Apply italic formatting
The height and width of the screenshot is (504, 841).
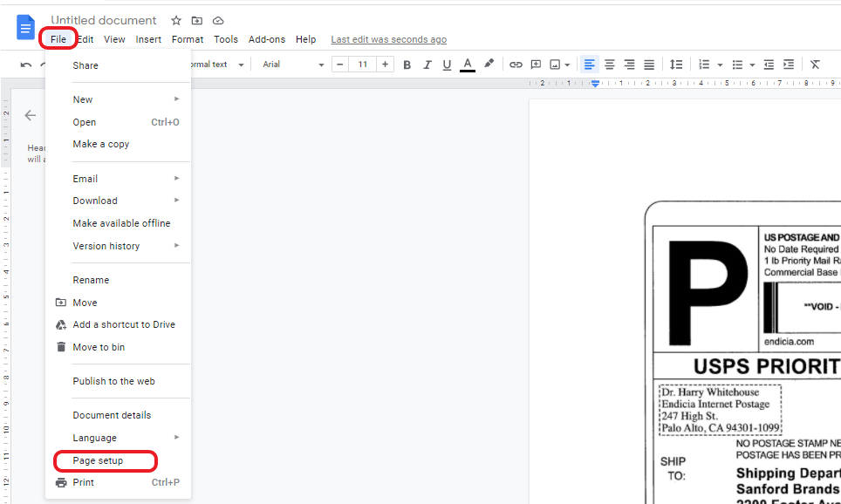[x=427, y=64]
